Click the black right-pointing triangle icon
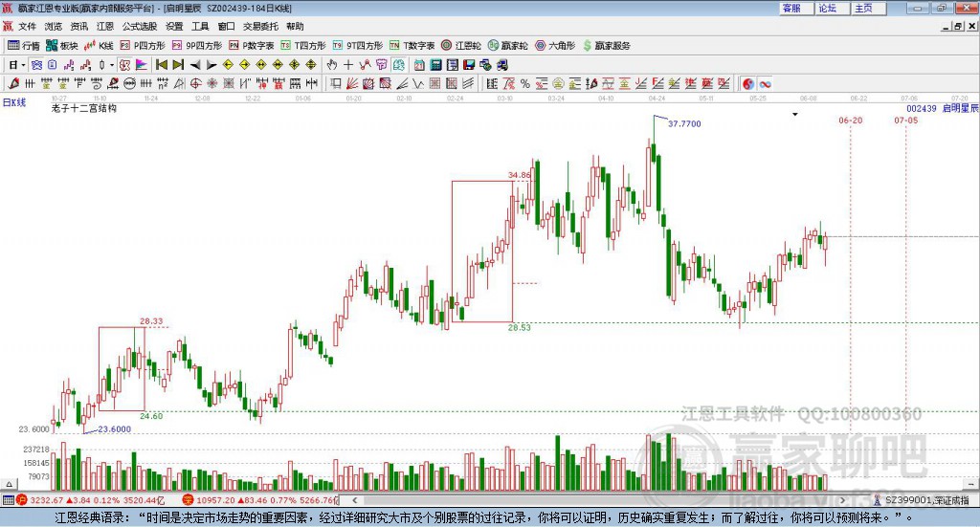The height and width of the screenshot is (527, 980). tap(212, 65)
